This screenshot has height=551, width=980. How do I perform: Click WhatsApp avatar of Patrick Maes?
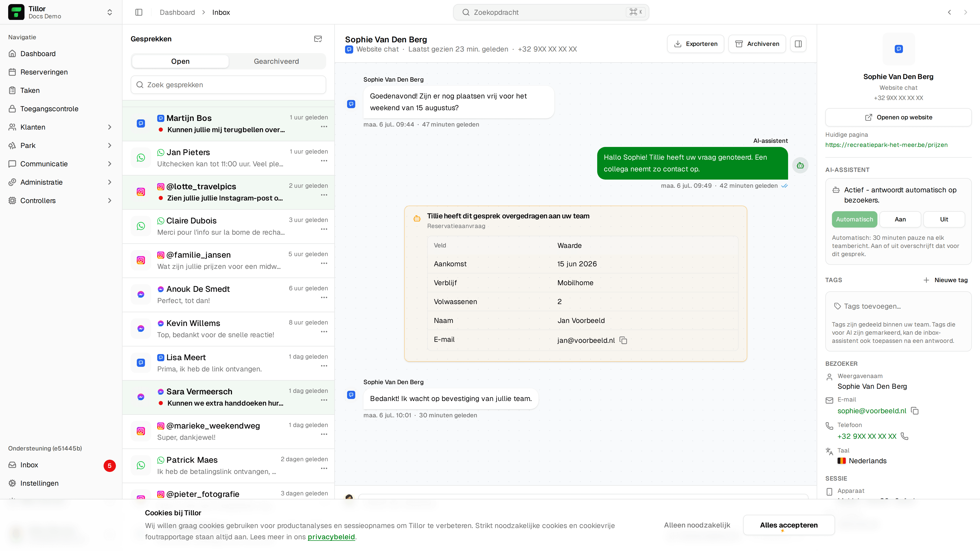(141, 466)
